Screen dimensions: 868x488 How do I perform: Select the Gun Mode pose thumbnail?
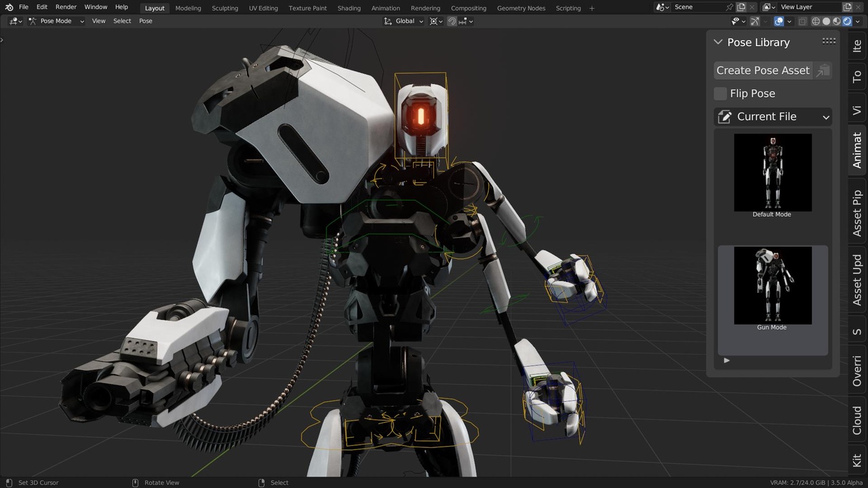tap(772, 285)
